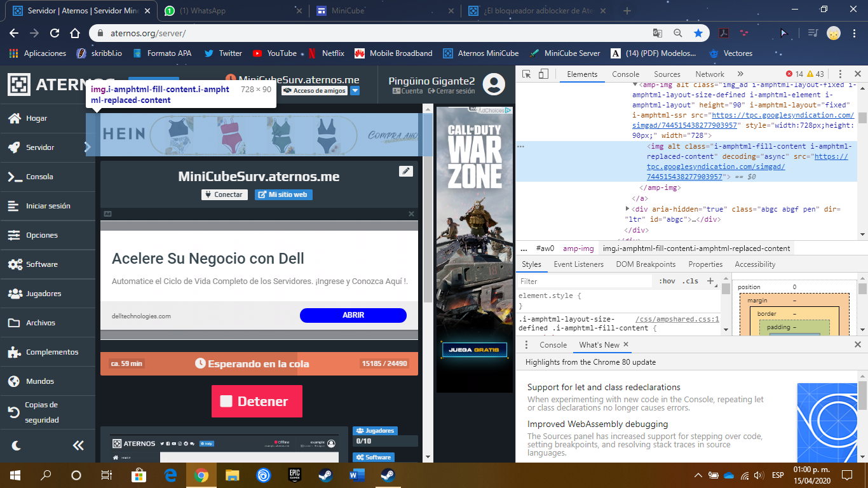Open Jugadores in the Aternos sidebar
Viewport: 868px width, 488px height.
pyautogui.click(x=48, y=294)
